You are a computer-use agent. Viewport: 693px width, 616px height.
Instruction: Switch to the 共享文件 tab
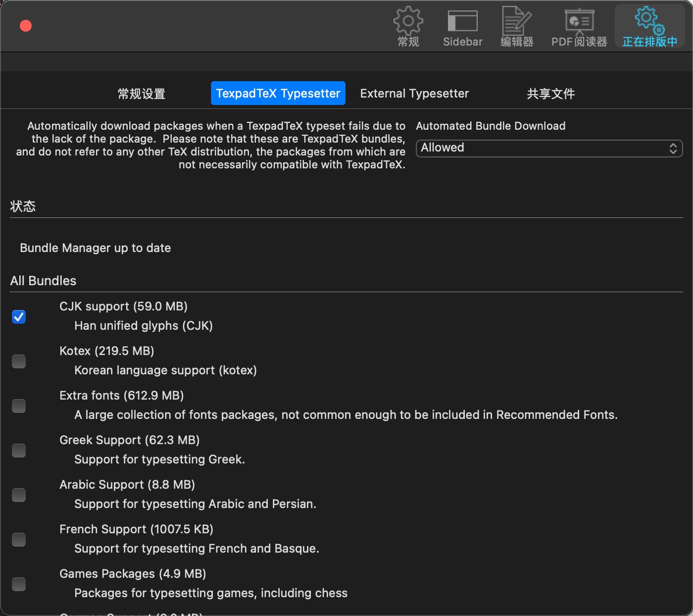pyautogui.click(x=551, y=94)
